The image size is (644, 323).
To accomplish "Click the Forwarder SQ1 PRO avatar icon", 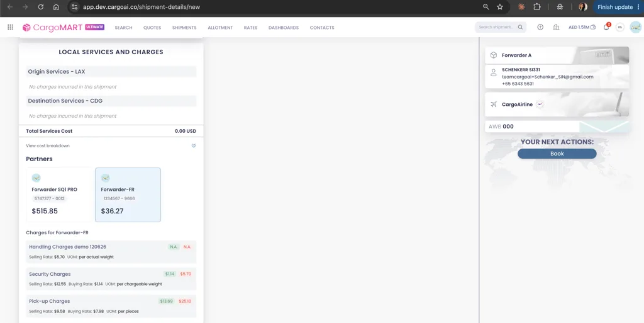I will pyautogui.click(x=36, y=178).
